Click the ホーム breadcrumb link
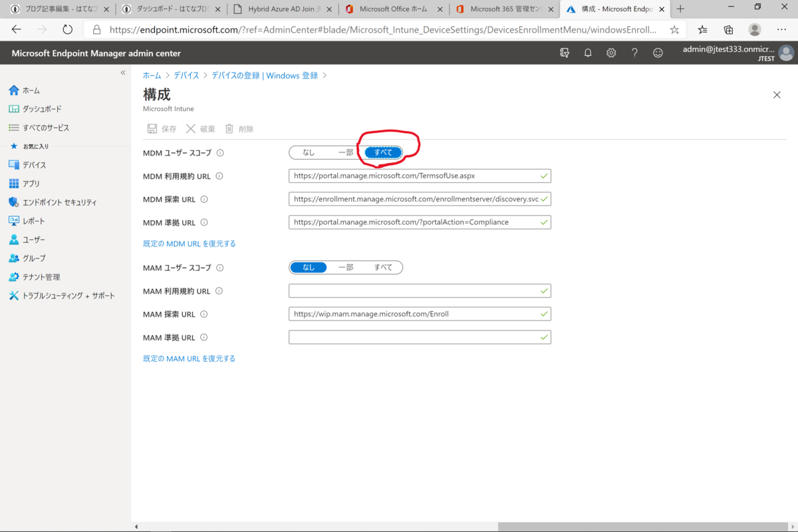798x532 pixels. pos(152,76)
